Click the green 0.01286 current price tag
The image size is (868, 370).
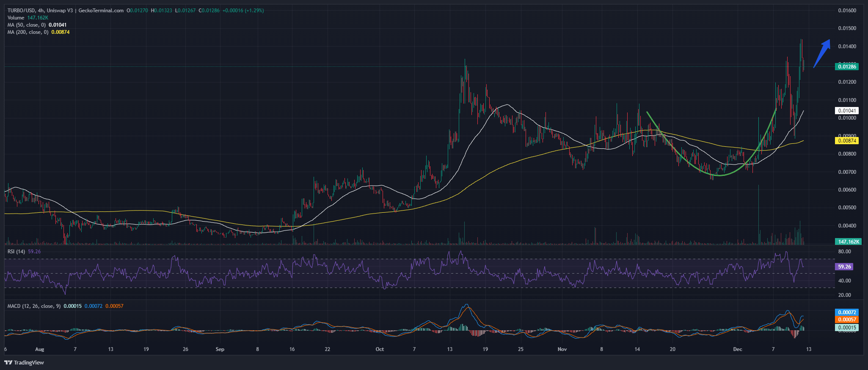pyautogui.click(x=847, y=66)
